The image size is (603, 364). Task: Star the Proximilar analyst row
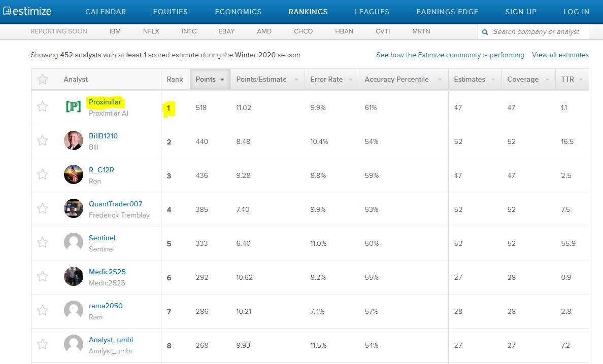pos(42,106)
